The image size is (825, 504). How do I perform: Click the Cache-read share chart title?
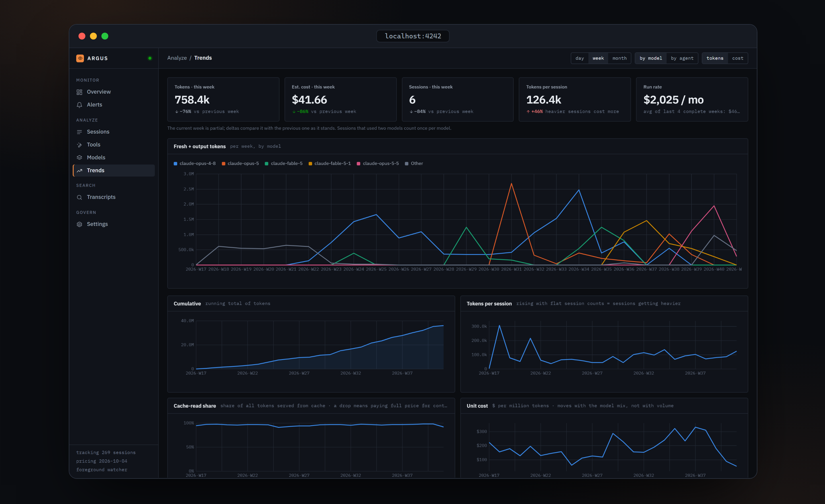coord(195,406)
